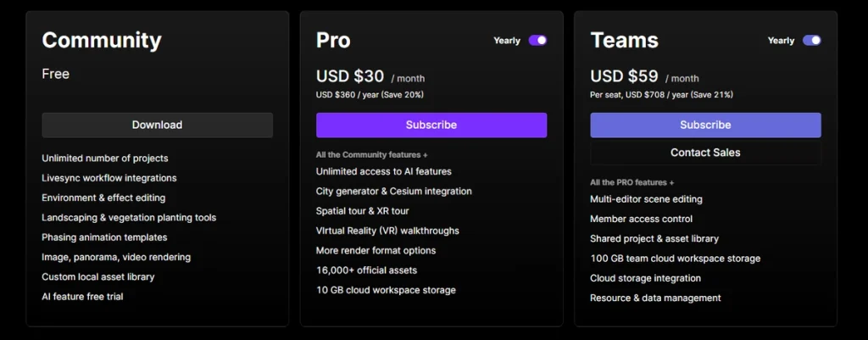This screenshot has width=868, height=340.
Task: Click the Contact Sales button
Action: click(x=705, y=153)
